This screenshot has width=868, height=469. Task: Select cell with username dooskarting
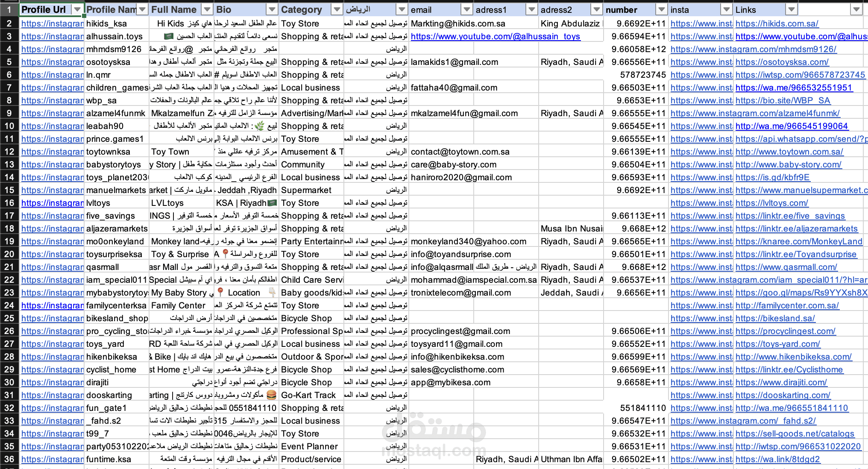click(117, 395)
